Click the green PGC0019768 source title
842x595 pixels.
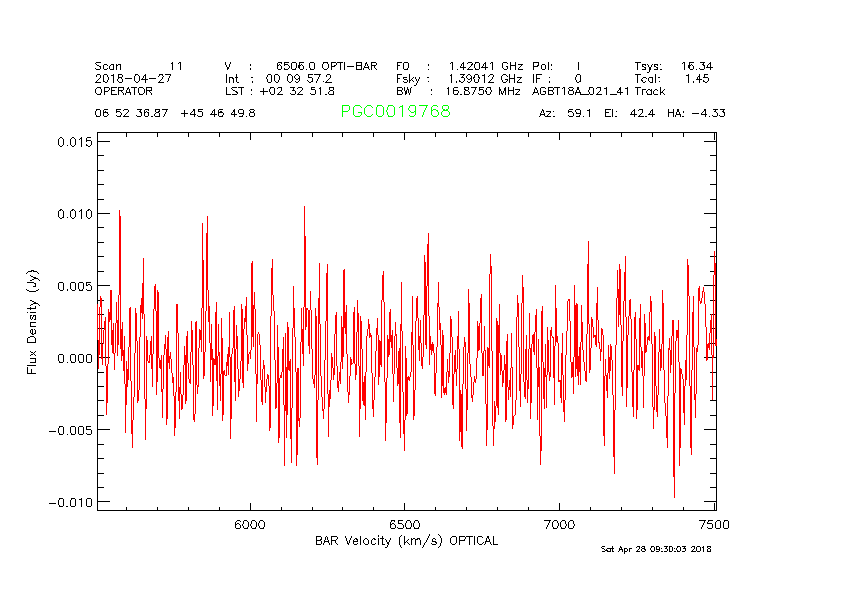pyautogui.click(x=395, y=112)
